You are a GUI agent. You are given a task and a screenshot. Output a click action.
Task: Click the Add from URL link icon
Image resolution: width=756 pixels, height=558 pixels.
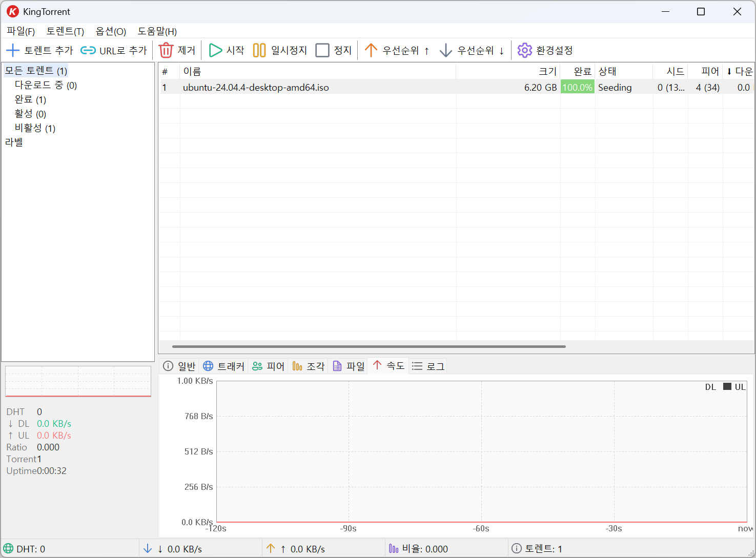(x=88, y=50)
